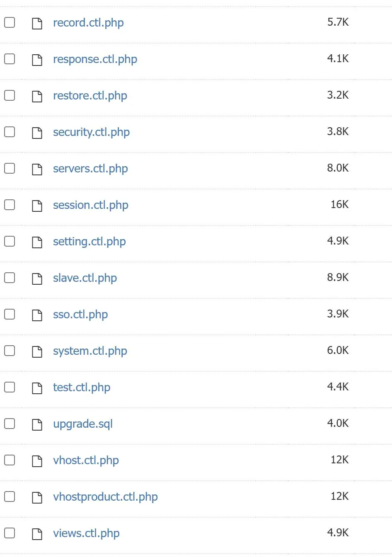
Task: Click the 16K size of session.ctl.php
Action: click(x=339, y=205)
